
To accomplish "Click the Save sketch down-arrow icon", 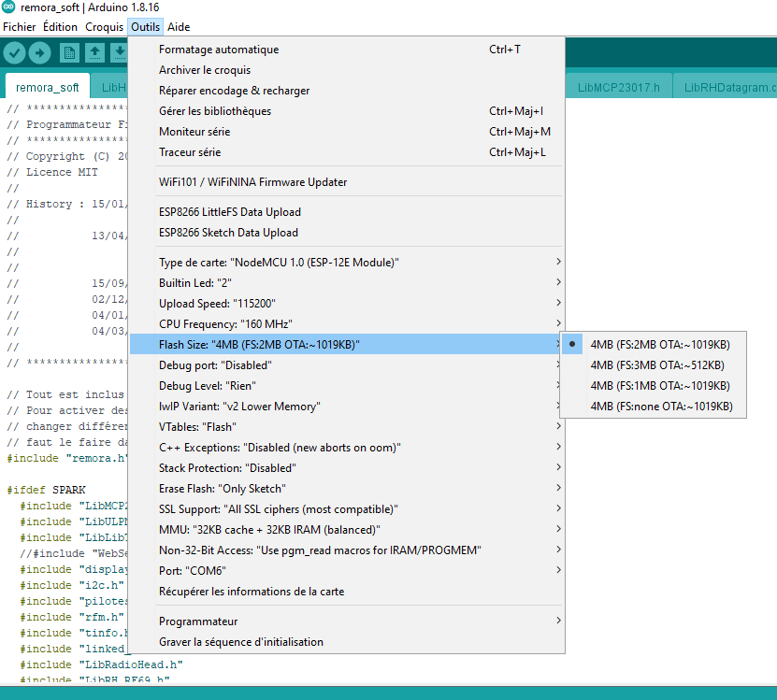I will 119,53.
